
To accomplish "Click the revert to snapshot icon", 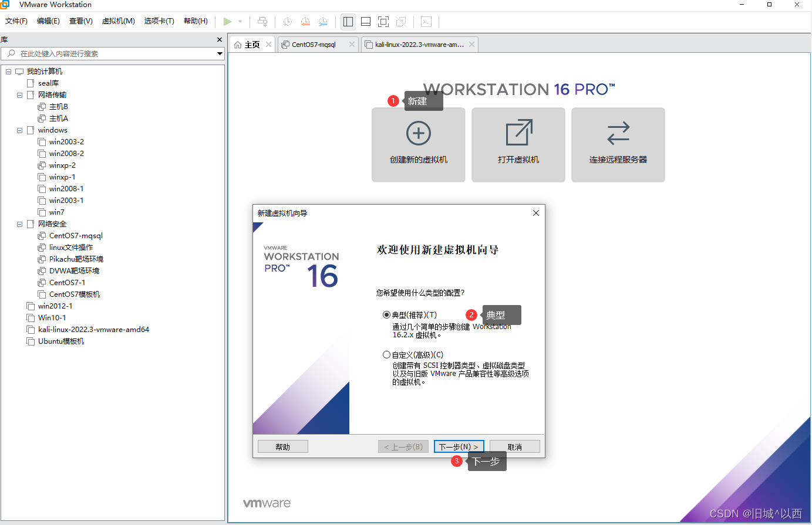I will tap(305, 22).
